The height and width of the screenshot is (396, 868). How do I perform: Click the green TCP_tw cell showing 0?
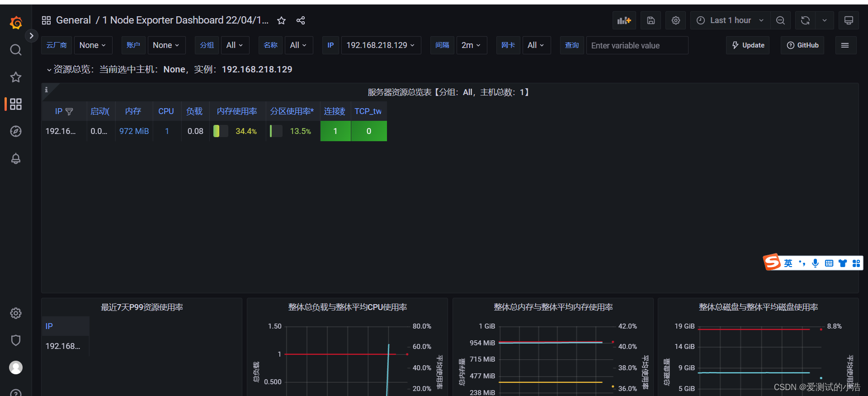coord(369,131)
